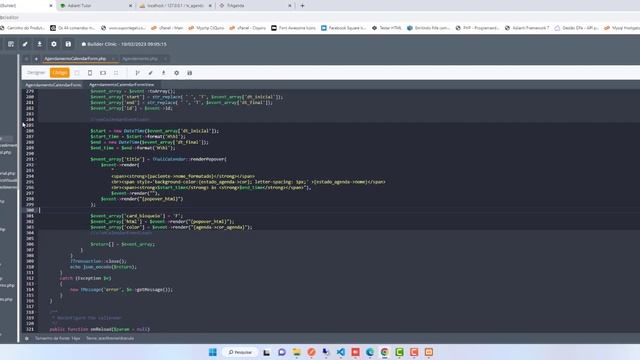Close the Fullgenda browser tab
Screen dimensions: 640x360
290,6
